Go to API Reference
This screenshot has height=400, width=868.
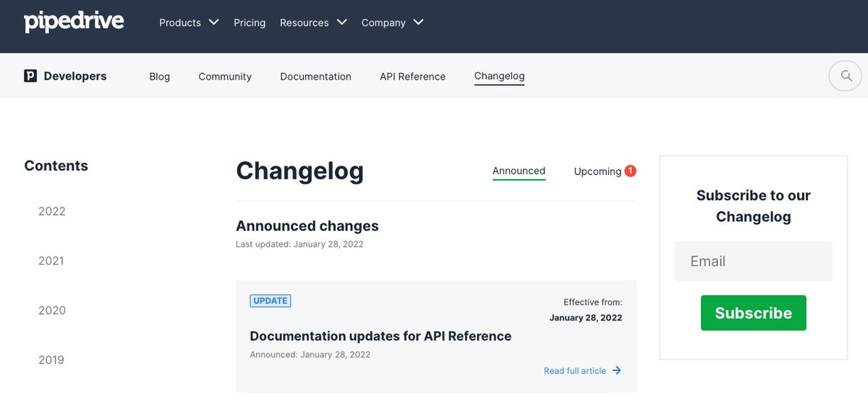(x=412, y=76)
